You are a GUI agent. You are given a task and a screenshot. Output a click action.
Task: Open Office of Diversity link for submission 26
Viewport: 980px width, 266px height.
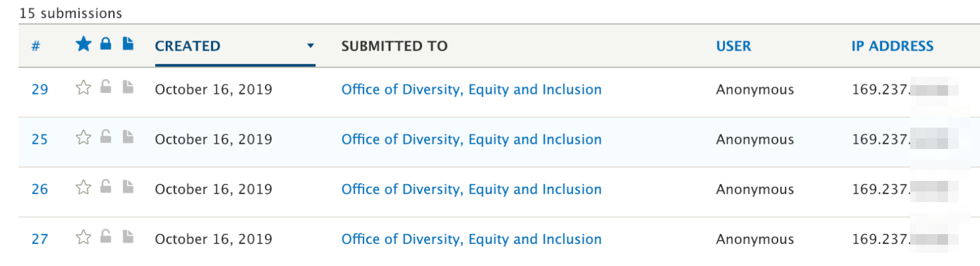click(x=471, y=189)
